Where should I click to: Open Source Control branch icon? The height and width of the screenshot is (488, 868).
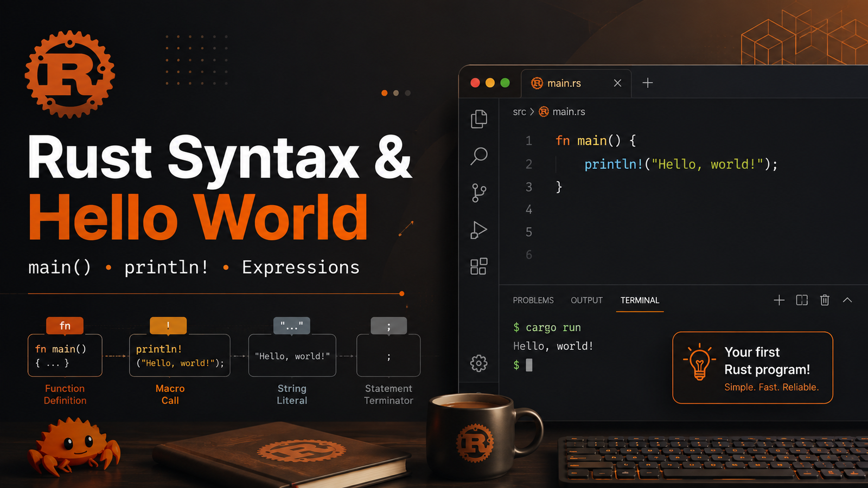(x=478, y=192)
